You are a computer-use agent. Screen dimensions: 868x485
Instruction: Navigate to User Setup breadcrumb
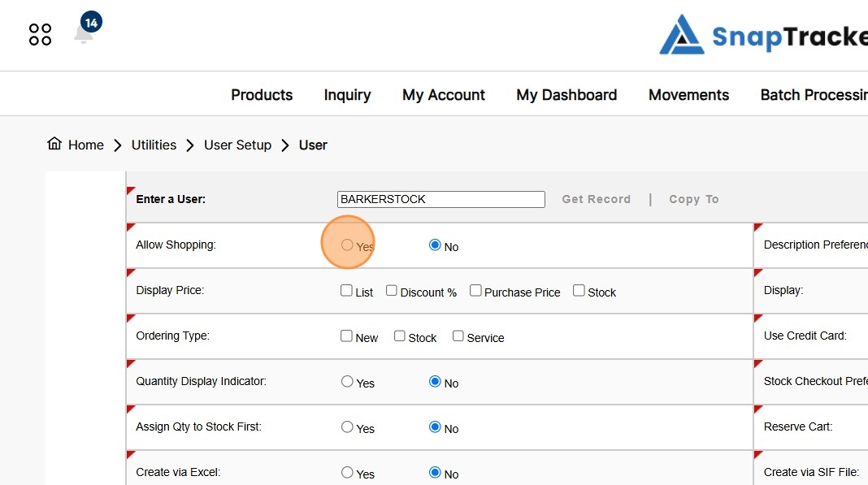pos(237,145)
